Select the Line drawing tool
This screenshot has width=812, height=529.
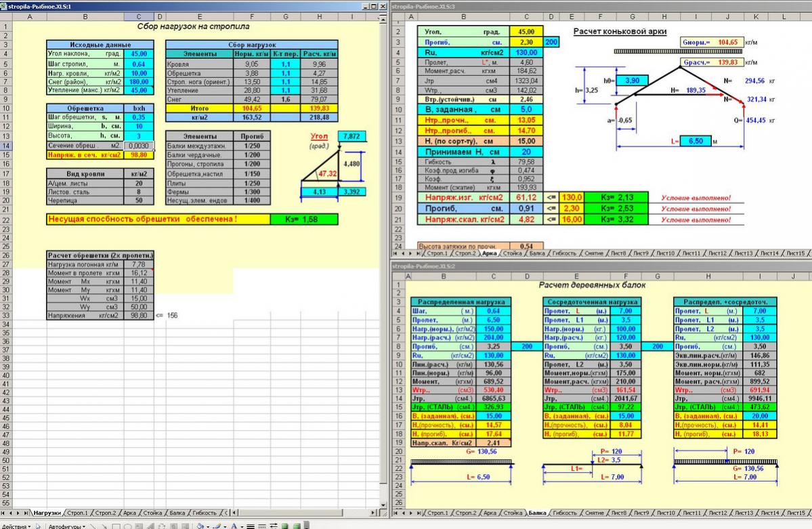pos(93,526)
